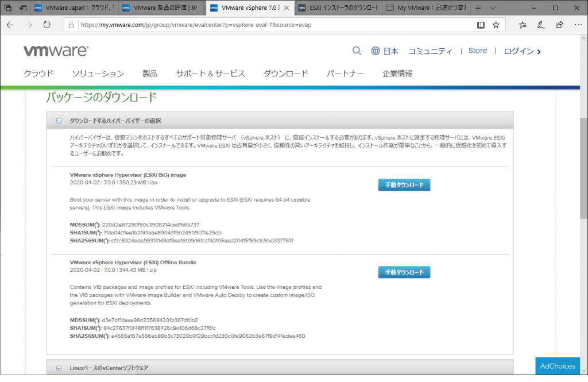
Task: Open the 製品 menu
Action: [x=150, y=74]
